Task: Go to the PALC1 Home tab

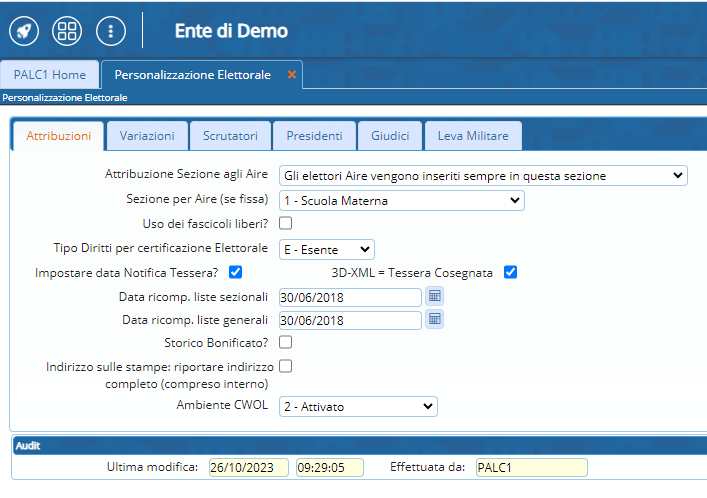Action: (50, 75)
